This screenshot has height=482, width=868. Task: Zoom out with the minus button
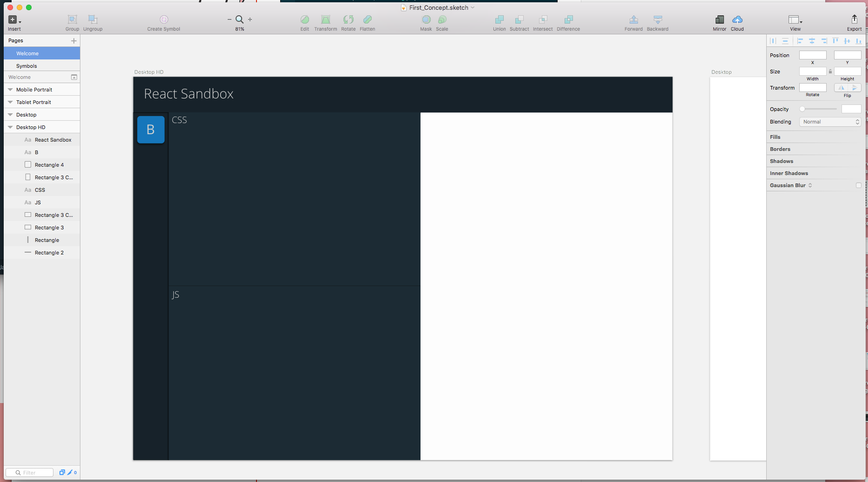(229, 20)
